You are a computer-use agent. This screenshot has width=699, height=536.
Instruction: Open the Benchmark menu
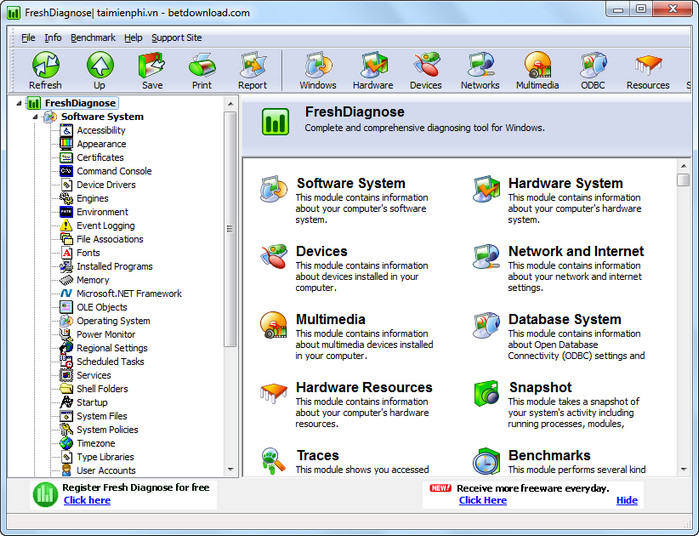(93, 38)
